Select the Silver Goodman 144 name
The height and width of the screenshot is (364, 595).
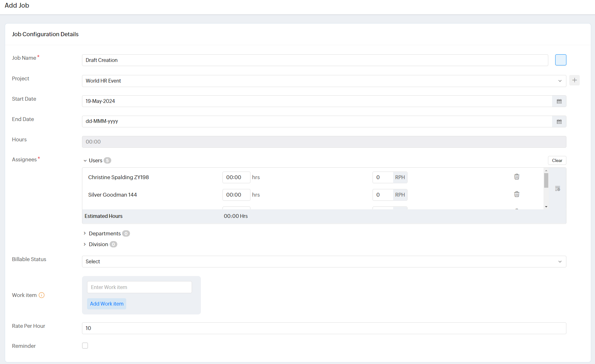113,195
